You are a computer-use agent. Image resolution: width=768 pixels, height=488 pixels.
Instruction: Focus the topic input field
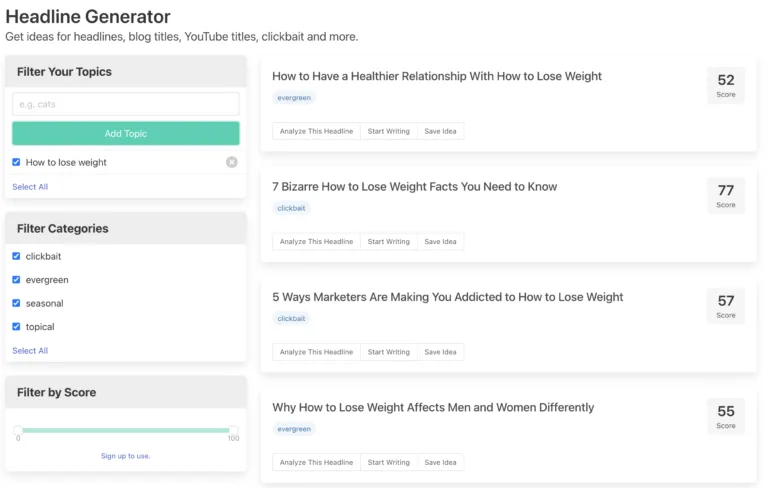[126, 104]
